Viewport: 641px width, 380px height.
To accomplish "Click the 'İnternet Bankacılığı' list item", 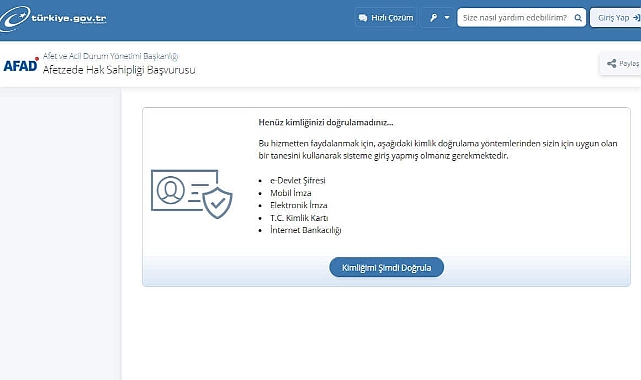I will (305, 230).
